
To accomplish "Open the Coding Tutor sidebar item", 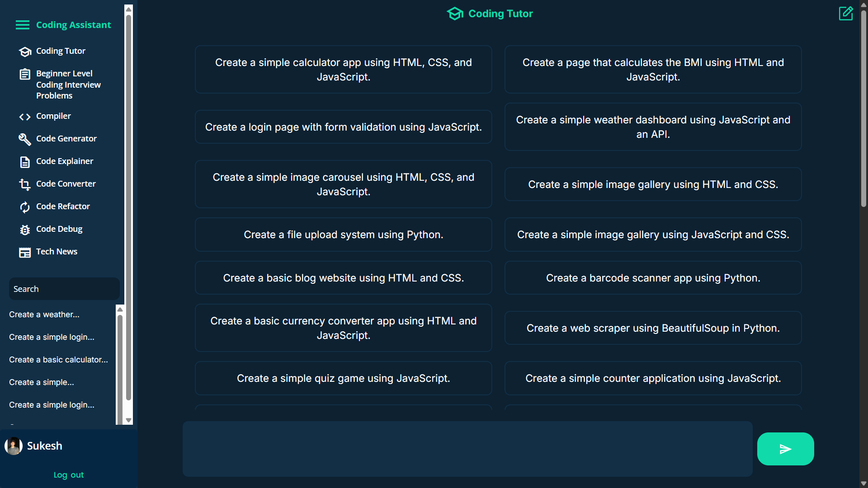I will (61, 51).
